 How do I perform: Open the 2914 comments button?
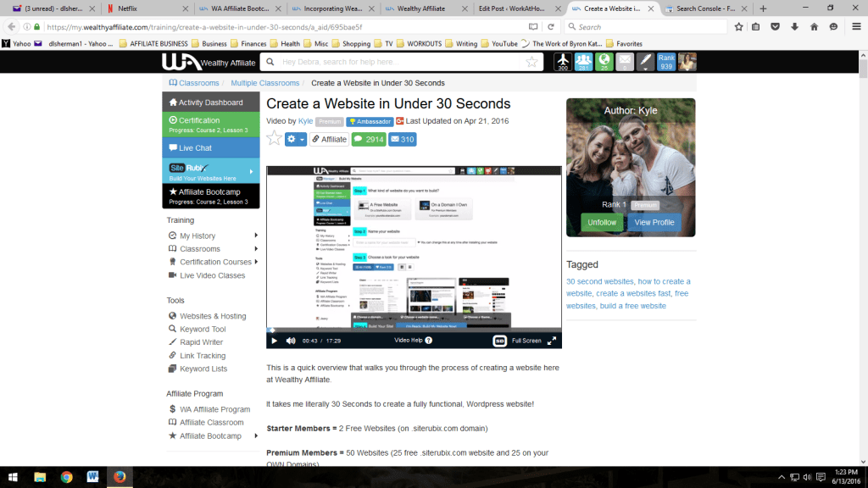pyautogui.click(x=369, y=140)
